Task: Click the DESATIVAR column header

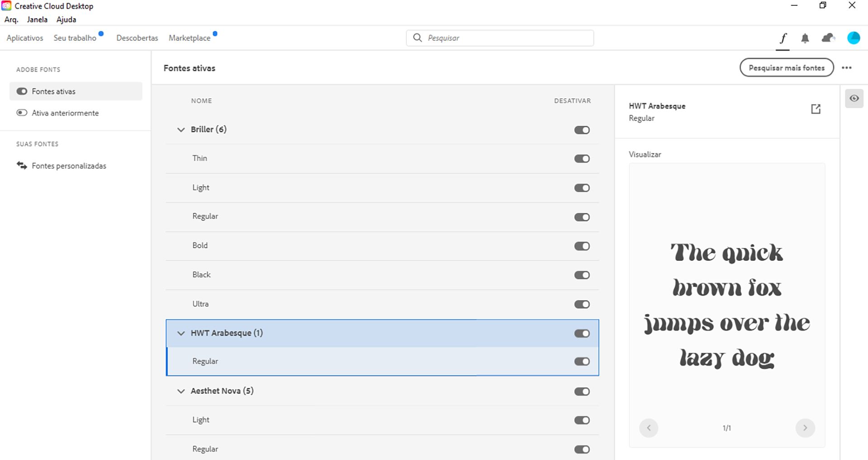Action: pyautogui.click(x=572, y=101)
